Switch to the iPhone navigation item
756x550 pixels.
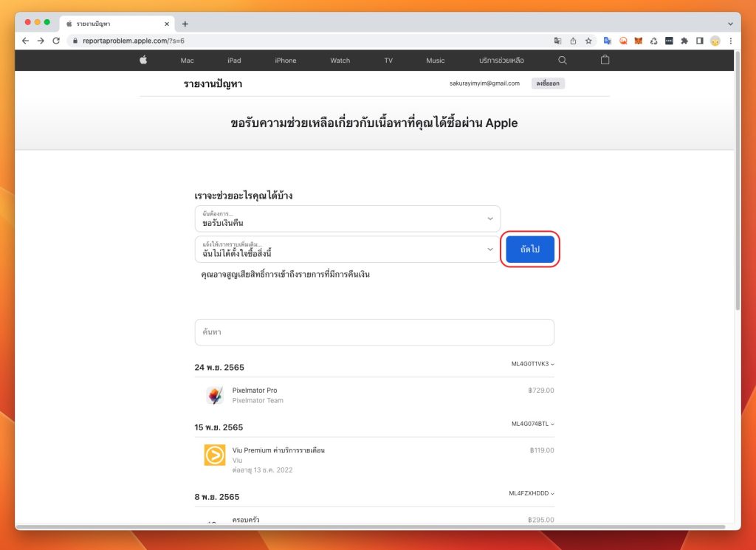click(285, 61)
